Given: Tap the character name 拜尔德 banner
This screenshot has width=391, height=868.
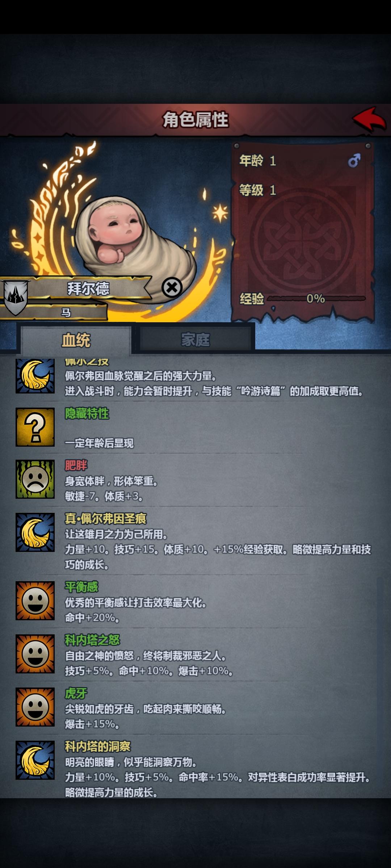Looking at the screenshot, I should click(88, 288).
